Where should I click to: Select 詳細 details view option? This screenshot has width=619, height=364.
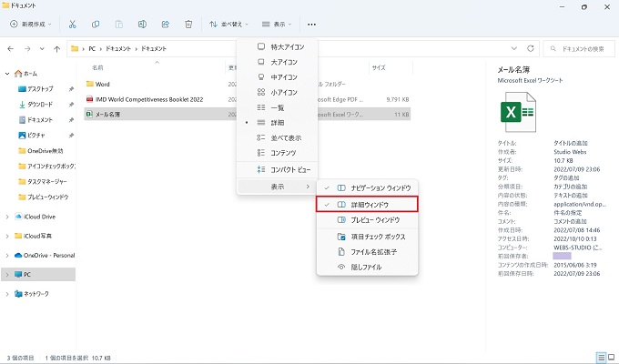pyautogui.click(x=277, y=123)
